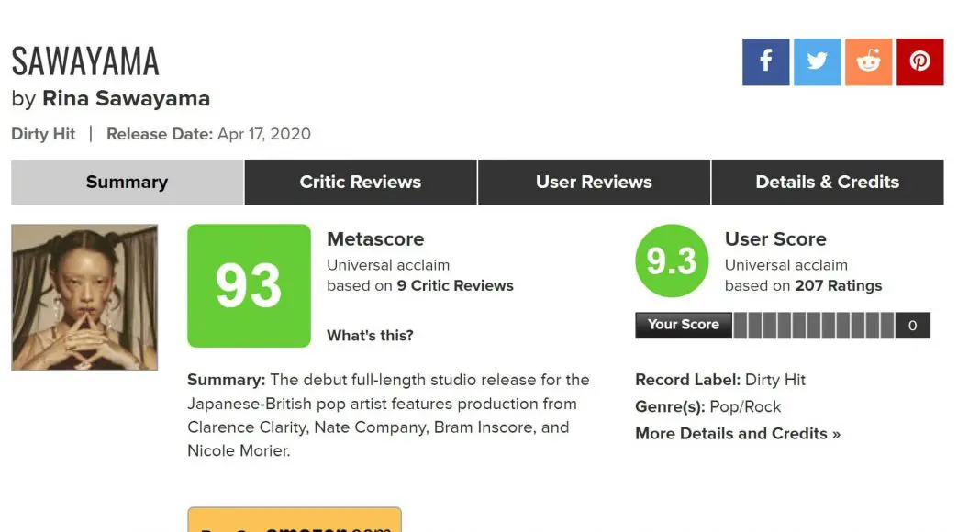Open the User Reviews tab
The width and height of the screenshot is (980, 532).
tap(594, 182)
